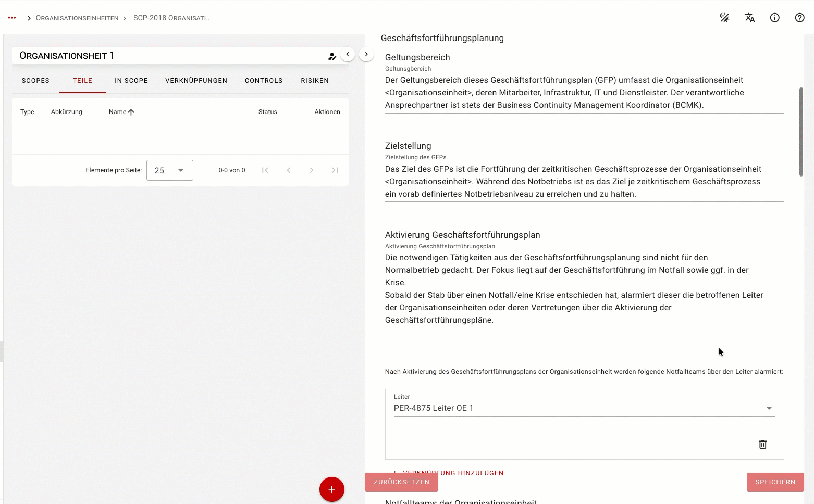Click the red plus add button
This screenshot has width=814, height=504.
pyautogui.click(x=332, y=489)
